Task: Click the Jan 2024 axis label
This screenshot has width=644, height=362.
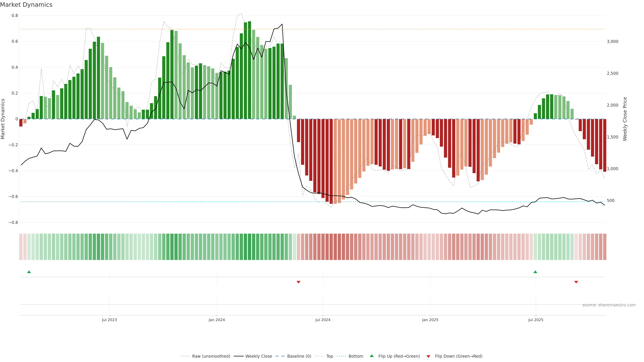Action: [217, 320]
